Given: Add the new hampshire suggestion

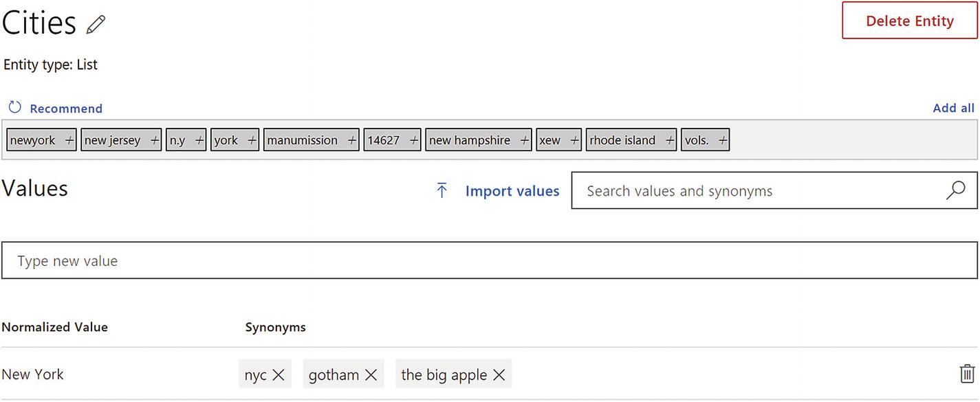Looking at the screenshot, I should [525, 139].
